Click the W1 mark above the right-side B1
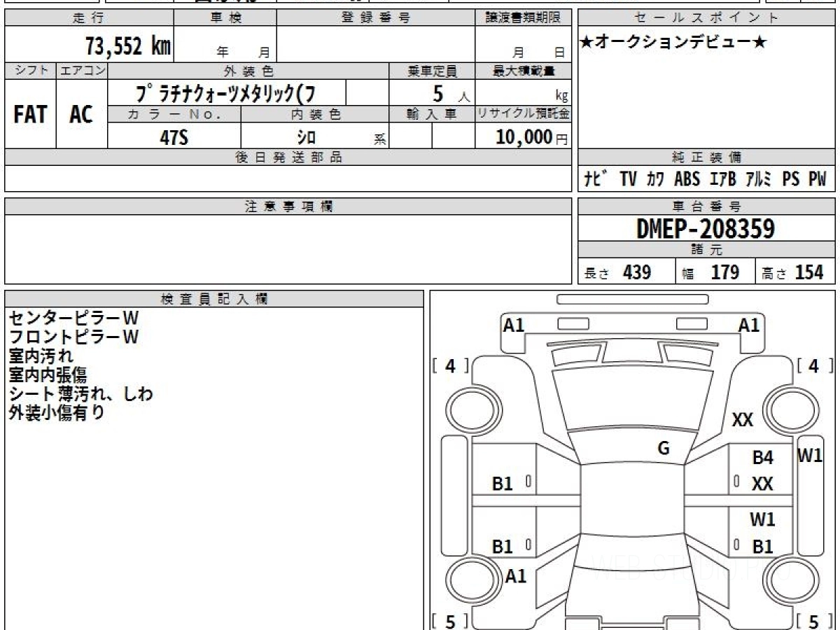This screenshot has width=840, height=630. [762, 519]
